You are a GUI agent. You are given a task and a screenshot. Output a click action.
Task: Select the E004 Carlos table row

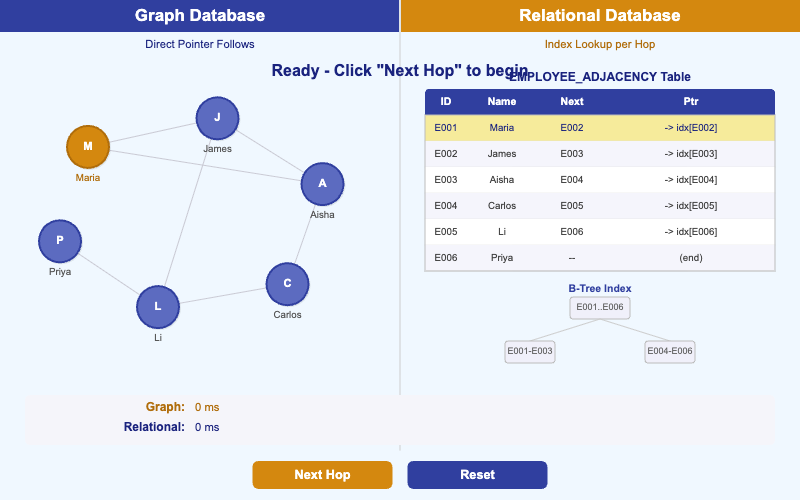tap(600, 206)
